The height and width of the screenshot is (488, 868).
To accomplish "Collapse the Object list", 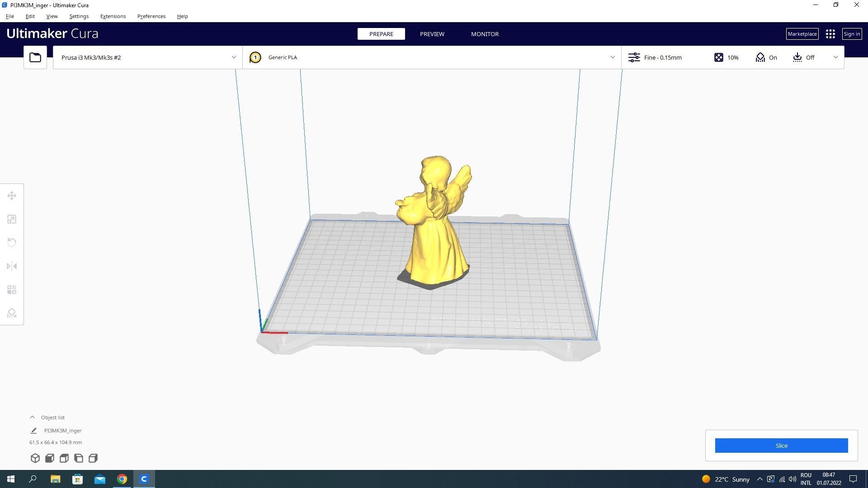I will click(32, 417).
